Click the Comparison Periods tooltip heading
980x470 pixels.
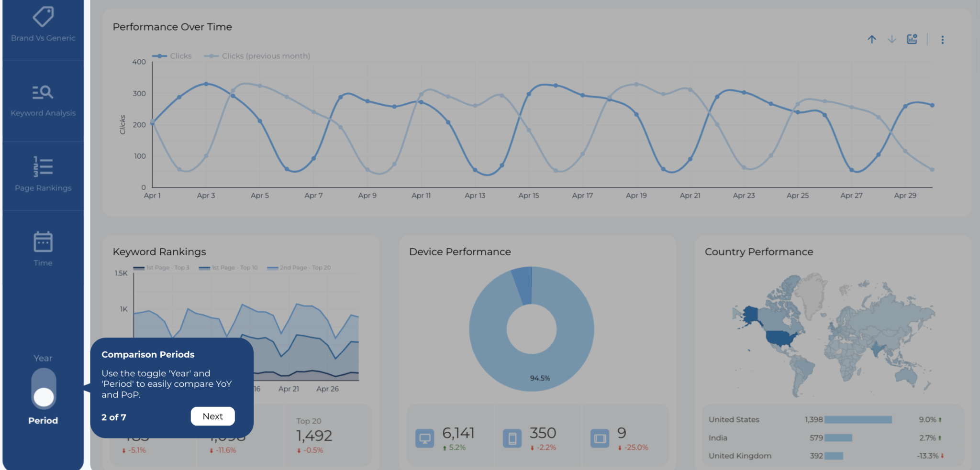click(148, 354)
